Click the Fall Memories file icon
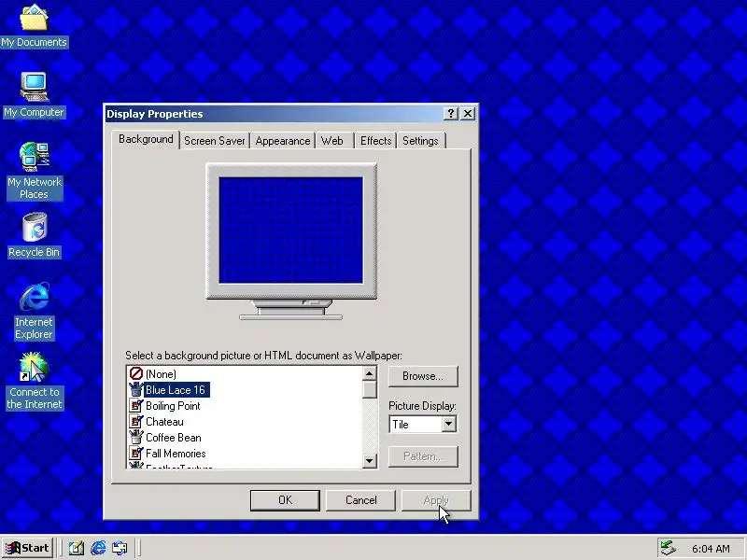Screen dimensions: 747x560 (136, 454)
